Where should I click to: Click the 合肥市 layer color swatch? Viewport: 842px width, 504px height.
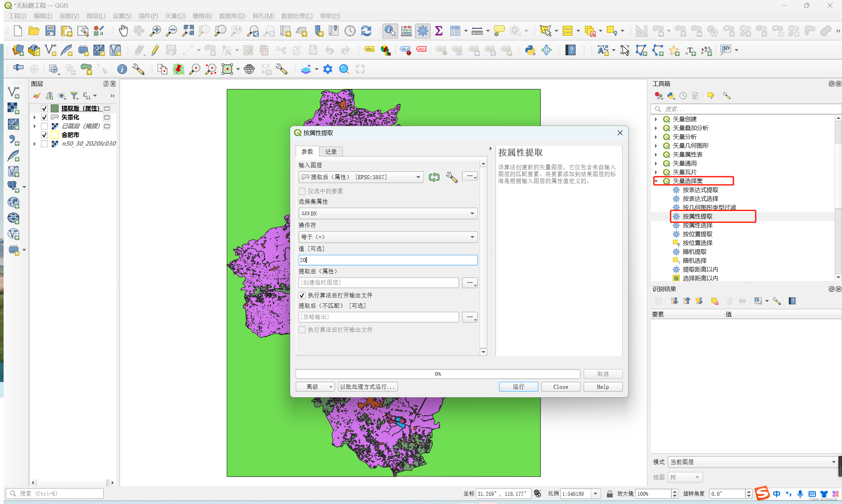[x=55, y=135]
